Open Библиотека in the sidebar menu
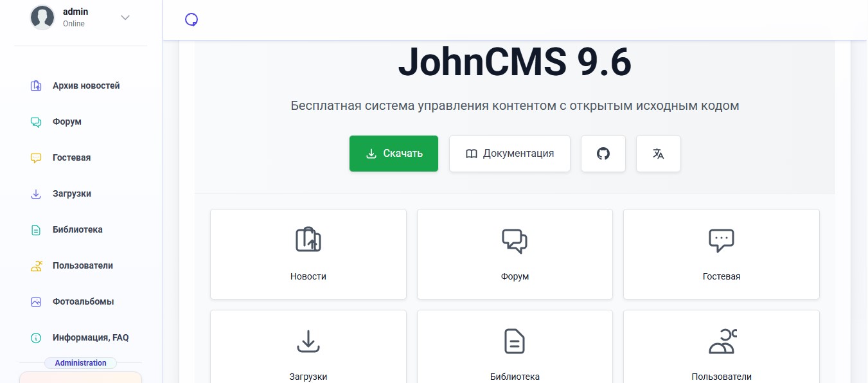 pyautogui.click(x=77, y=229)
